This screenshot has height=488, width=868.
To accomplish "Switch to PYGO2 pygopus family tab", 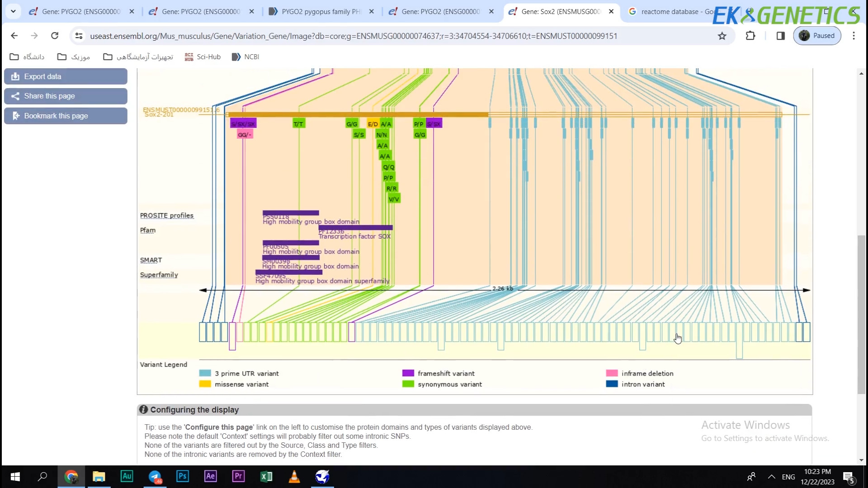I will [x=321, y=11].
